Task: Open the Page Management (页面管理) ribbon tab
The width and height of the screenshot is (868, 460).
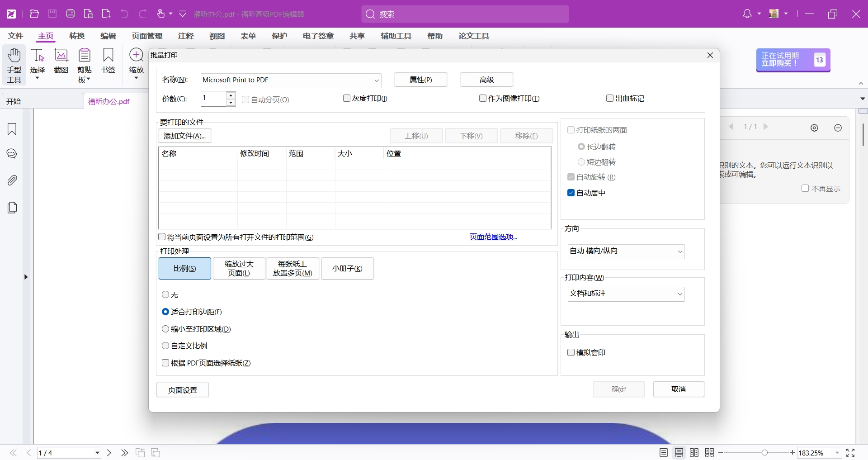Action: [x=147, y=36]
